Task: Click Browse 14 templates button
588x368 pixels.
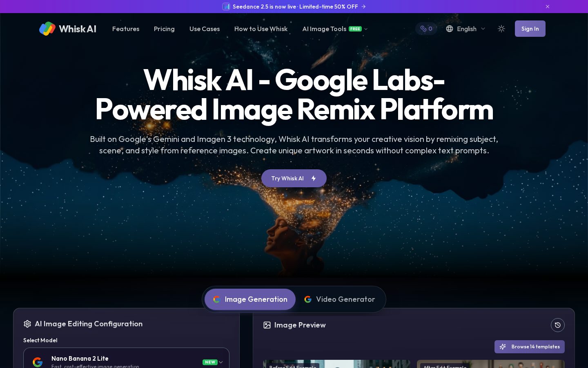Action: click(530, 347)
